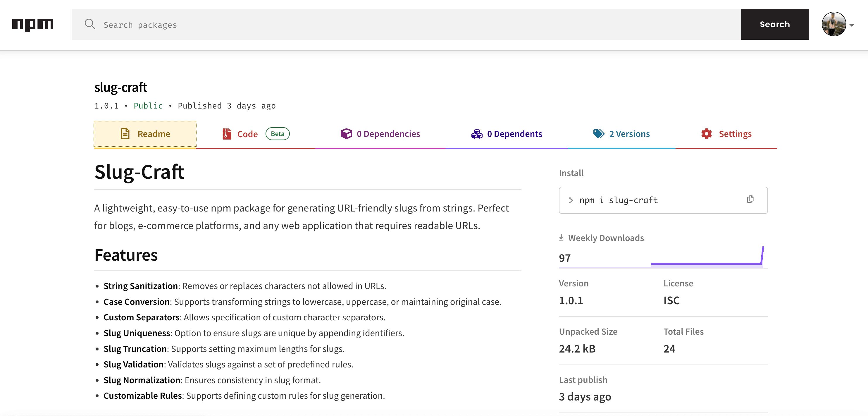Click the npm i slug-craft command text
868x416 pixels.
click(x=618, y=200)
